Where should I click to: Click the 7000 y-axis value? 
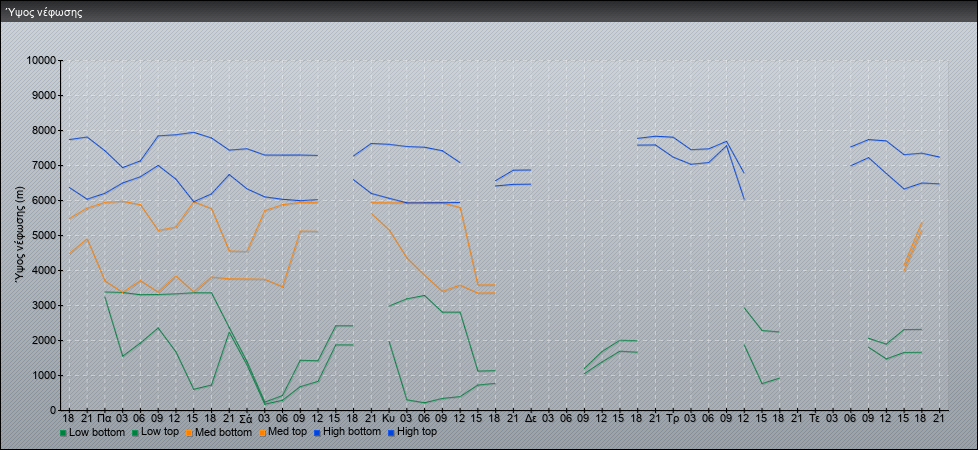45,165
